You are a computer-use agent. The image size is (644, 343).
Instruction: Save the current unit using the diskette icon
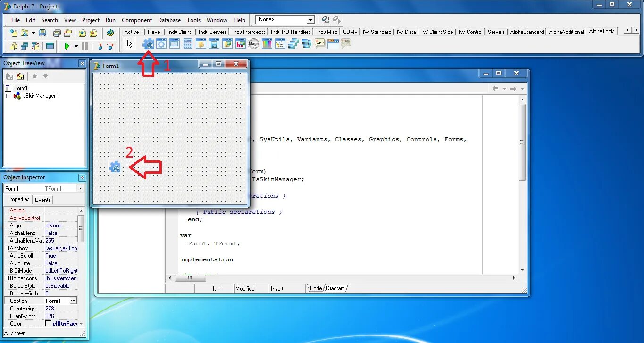42,33
